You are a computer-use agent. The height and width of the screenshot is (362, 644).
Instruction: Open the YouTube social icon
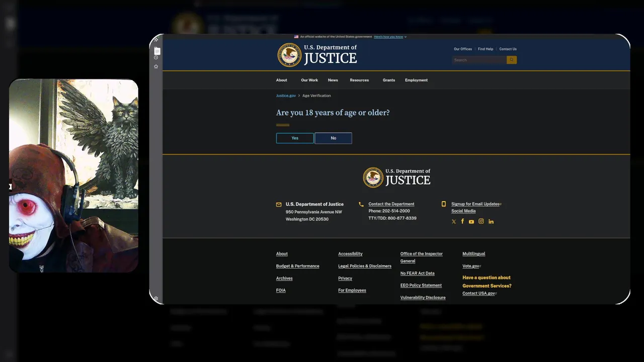[471, 222]
